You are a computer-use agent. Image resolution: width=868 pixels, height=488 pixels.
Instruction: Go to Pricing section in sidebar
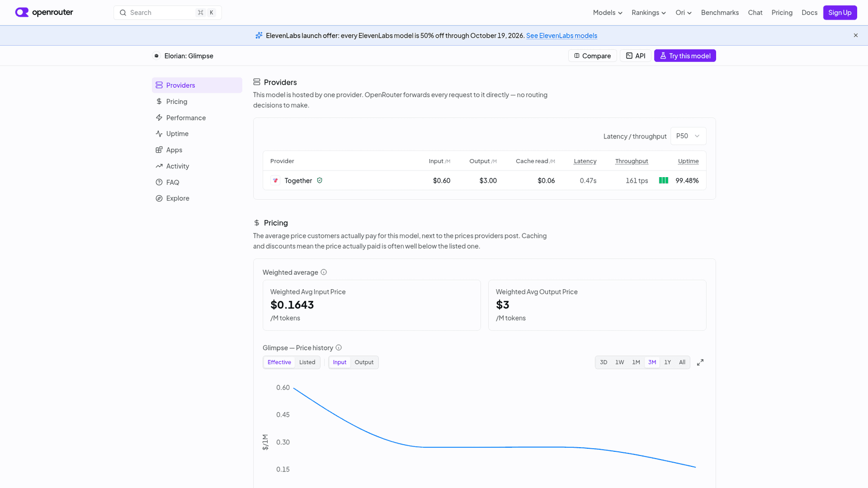click(197, 102)
